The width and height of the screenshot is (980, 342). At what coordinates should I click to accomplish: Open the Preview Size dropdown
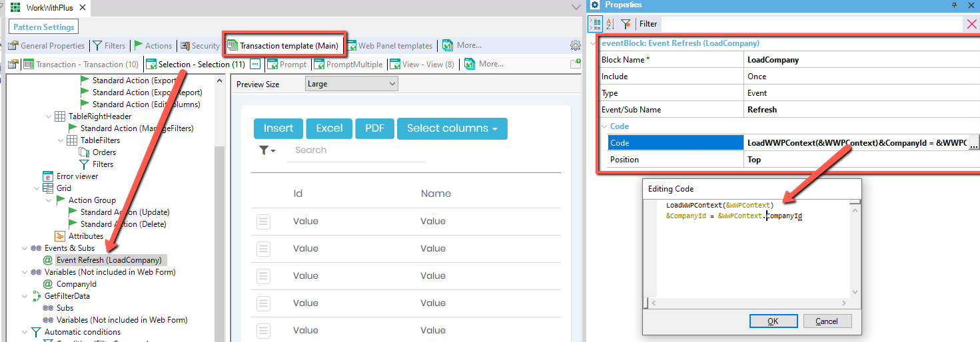point(351,84)
